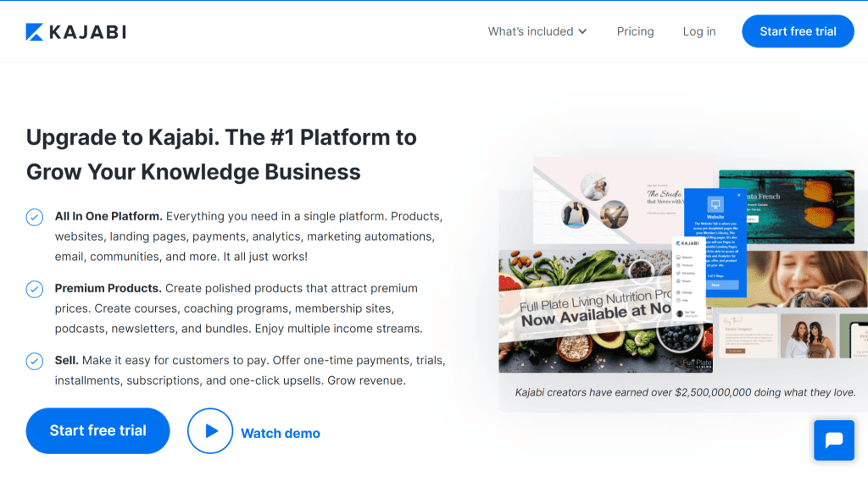This screenshot has width=868, height=477.
Task: Expand the What's included dropdown chevron
Action: click(582, 32)
